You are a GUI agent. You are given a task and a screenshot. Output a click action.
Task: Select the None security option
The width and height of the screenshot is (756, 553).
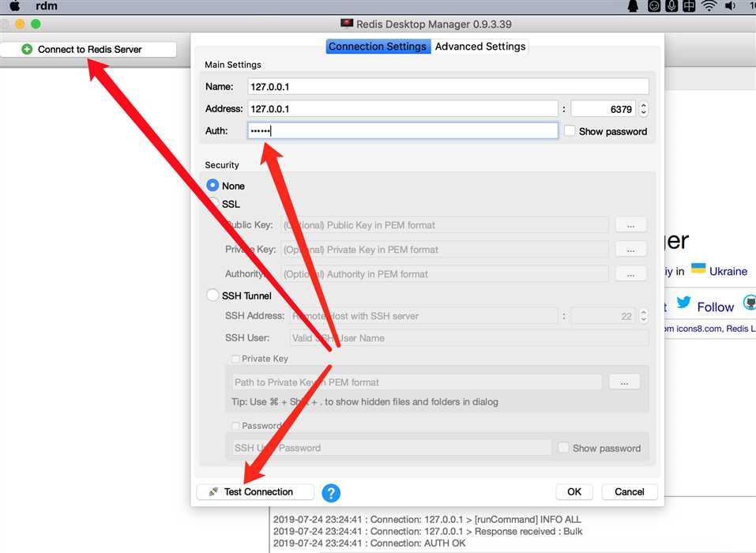click(x=213, y=185)
